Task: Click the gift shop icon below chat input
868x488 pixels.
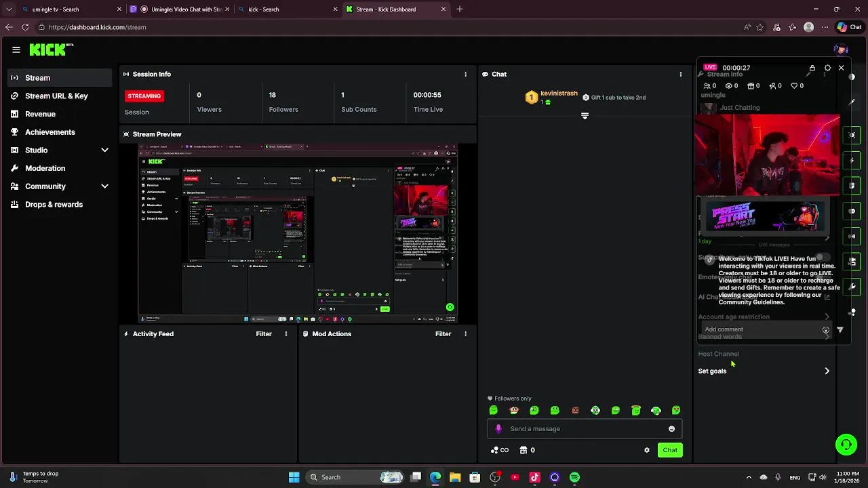Action: coord(524,450)
